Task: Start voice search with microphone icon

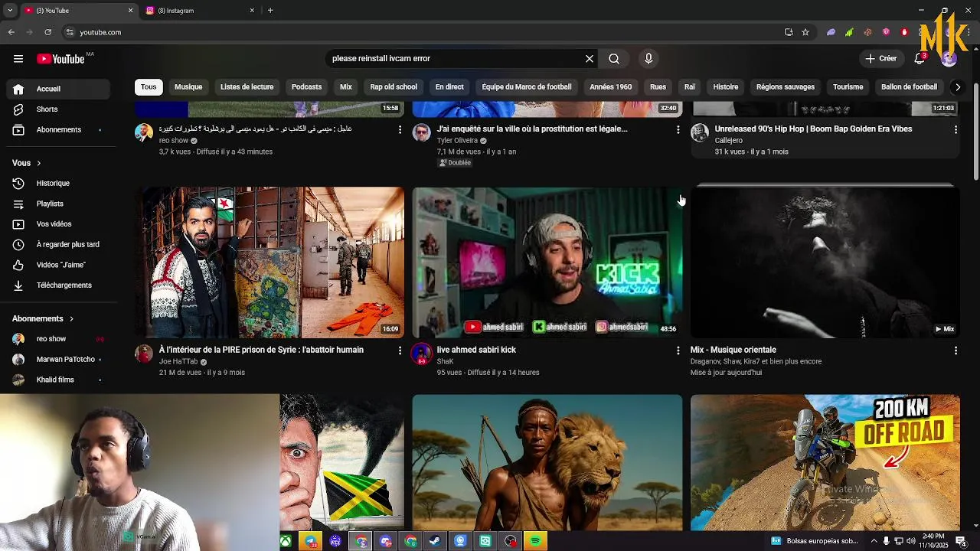Action: point(648,59)
